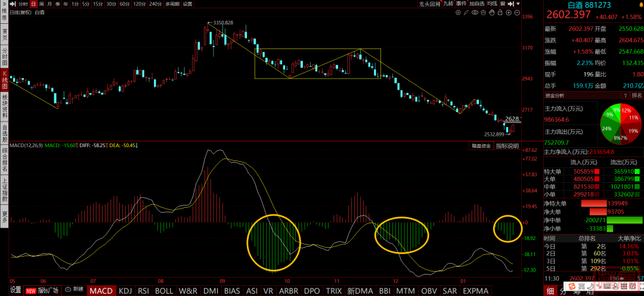Image resolution: width=644 pixels, height=296 pixels.
Task: Select the pen drawing tool icon
Action: (466, 13)
